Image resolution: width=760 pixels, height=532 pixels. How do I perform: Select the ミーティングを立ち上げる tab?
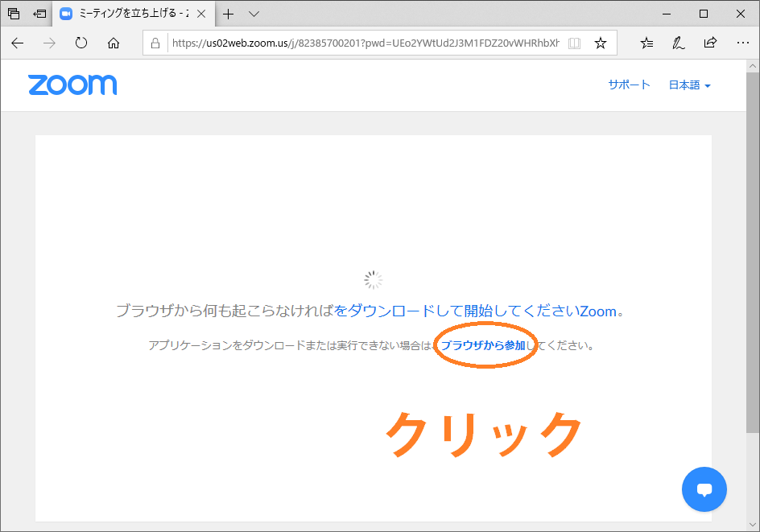[x=134, y=14]
